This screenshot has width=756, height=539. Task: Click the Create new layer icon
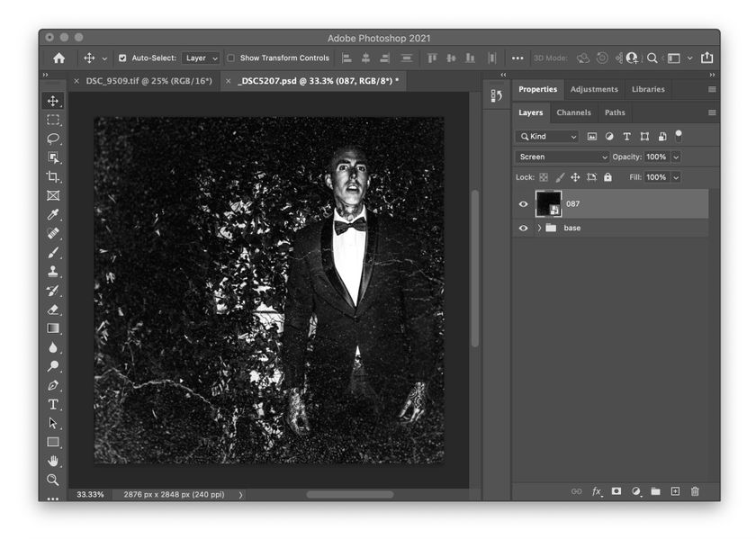tap(673, 491)
